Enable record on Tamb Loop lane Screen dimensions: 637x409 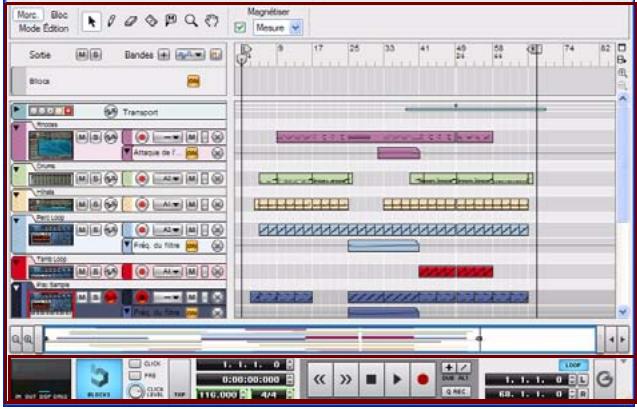(141, 271)
